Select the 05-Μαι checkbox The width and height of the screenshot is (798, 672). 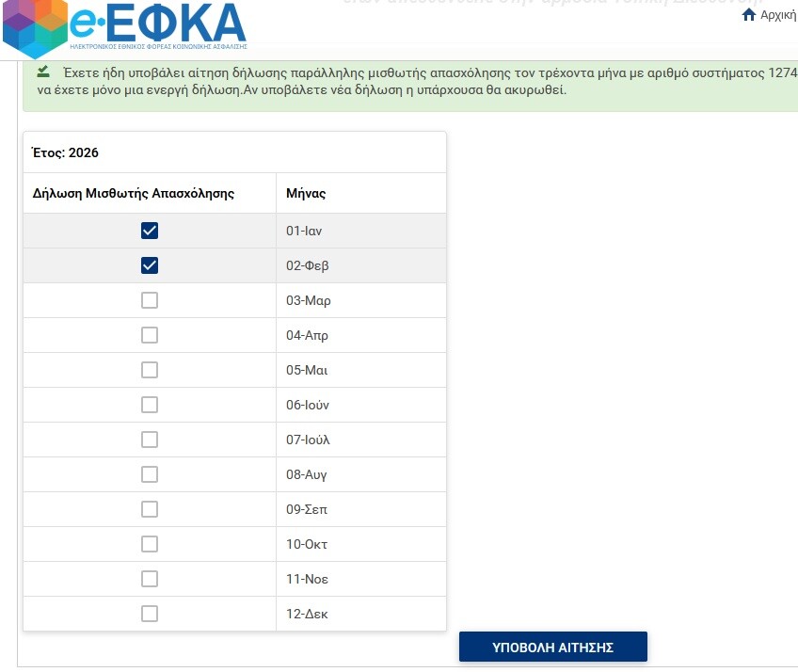point(150,370)
